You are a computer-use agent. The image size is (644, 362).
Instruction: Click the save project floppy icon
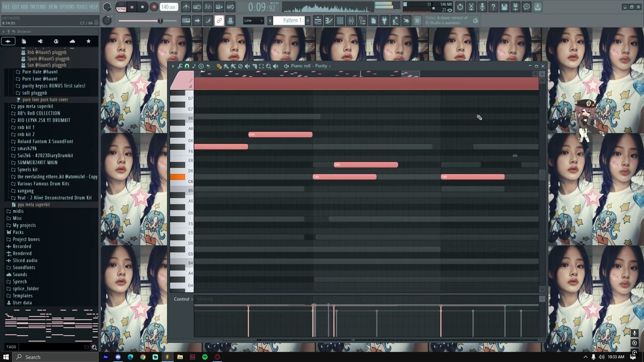[504, 7]
